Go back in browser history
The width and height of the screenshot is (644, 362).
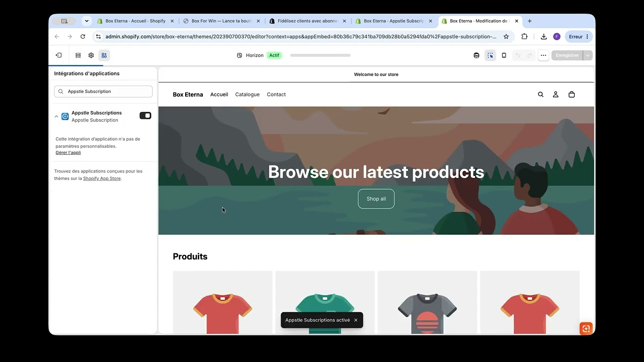57,37
